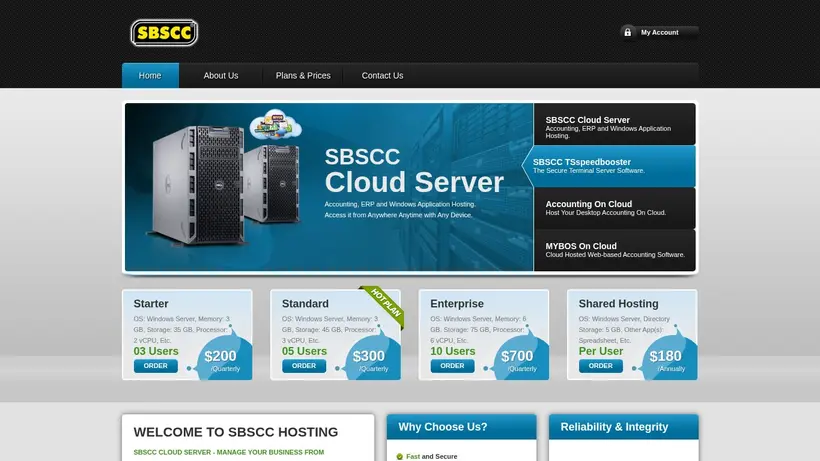Viewport: 820px width, 461px height.
Task: Order the Standard plan
Action: pos(304,366)
